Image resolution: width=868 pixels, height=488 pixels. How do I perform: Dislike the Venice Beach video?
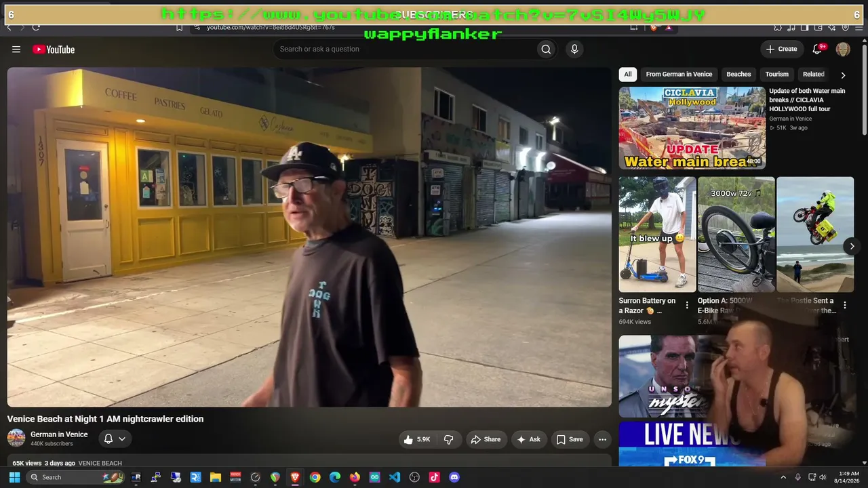click(x=448, y=439)
